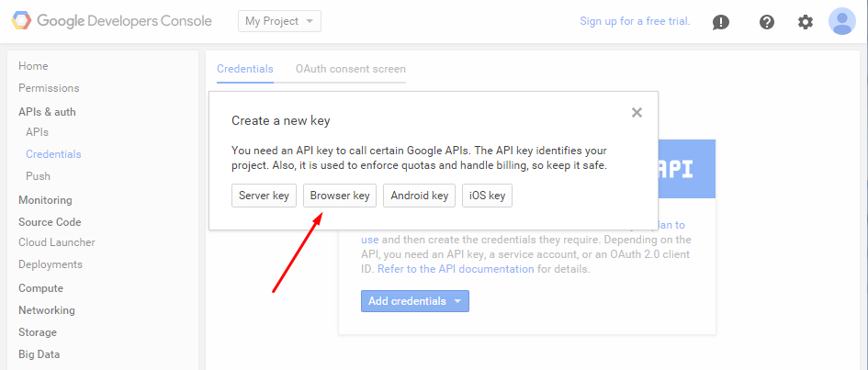The image size is (868, 370).
Task: Go to Permissions in the sidebar
Action: point(49,88)
